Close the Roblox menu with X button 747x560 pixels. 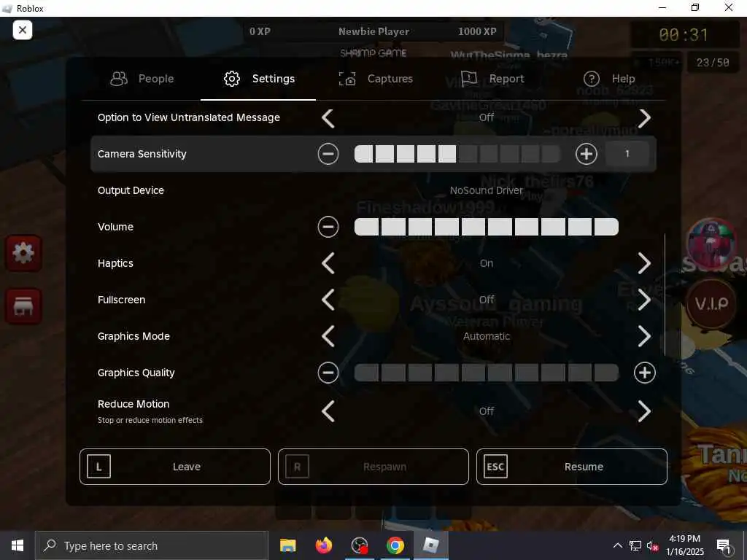(22, 30)
